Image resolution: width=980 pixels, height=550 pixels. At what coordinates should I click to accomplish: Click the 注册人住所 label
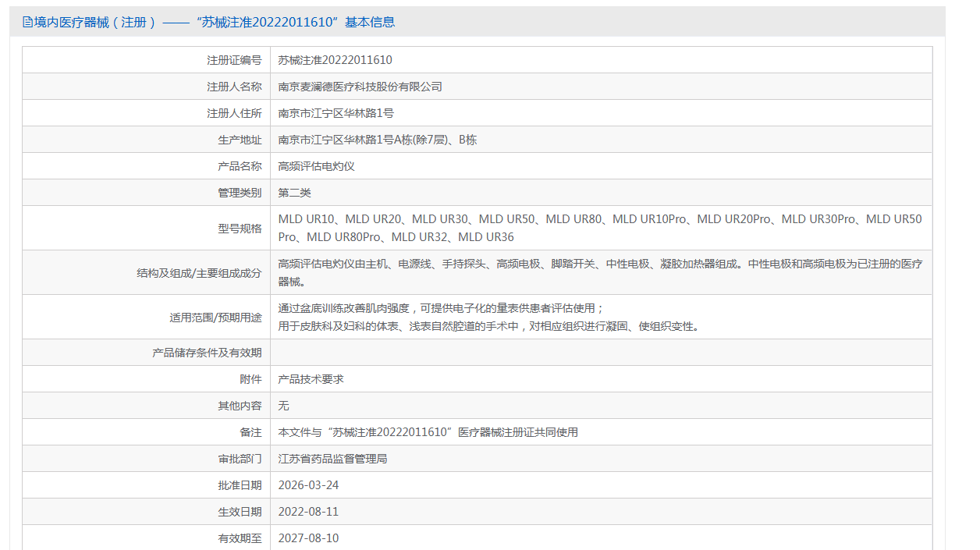234,113
